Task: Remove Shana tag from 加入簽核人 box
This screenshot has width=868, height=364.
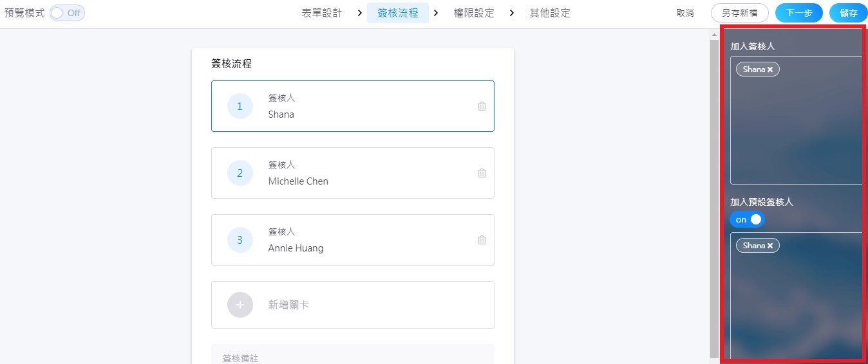Action: [x=770, y=69]
